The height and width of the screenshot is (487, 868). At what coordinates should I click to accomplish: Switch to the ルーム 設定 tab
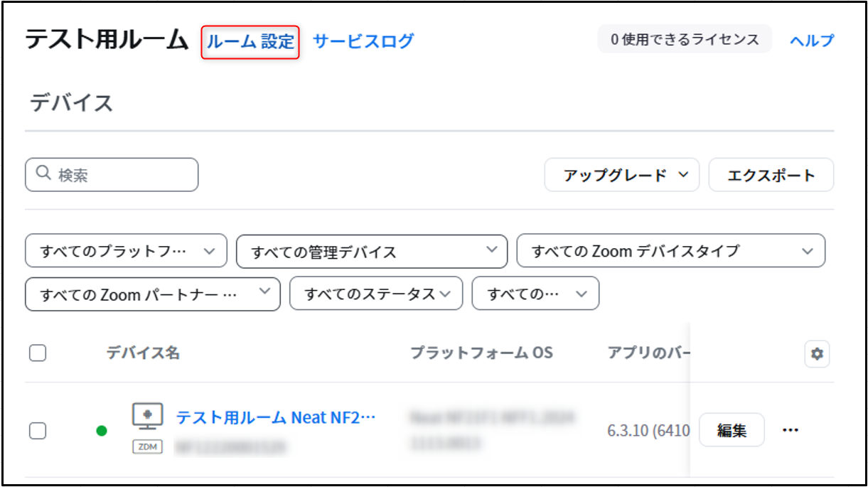[x=250, y=42]
